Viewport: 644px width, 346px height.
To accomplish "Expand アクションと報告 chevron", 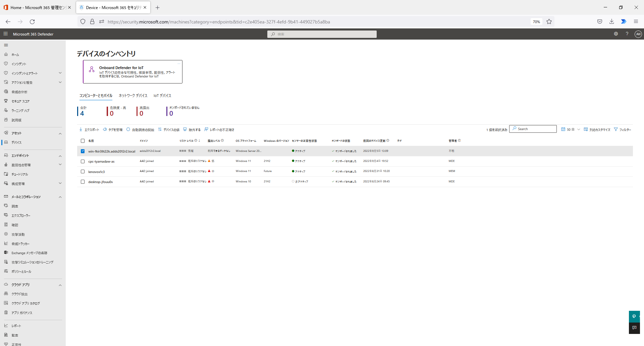I will tap(60, 82).
